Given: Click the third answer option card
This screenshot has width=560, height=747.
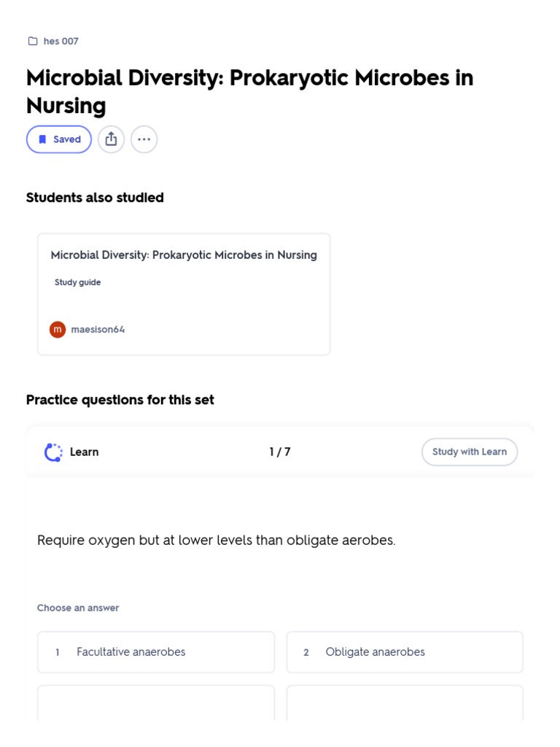Looking at the screenshot, I should pos(156,703).
